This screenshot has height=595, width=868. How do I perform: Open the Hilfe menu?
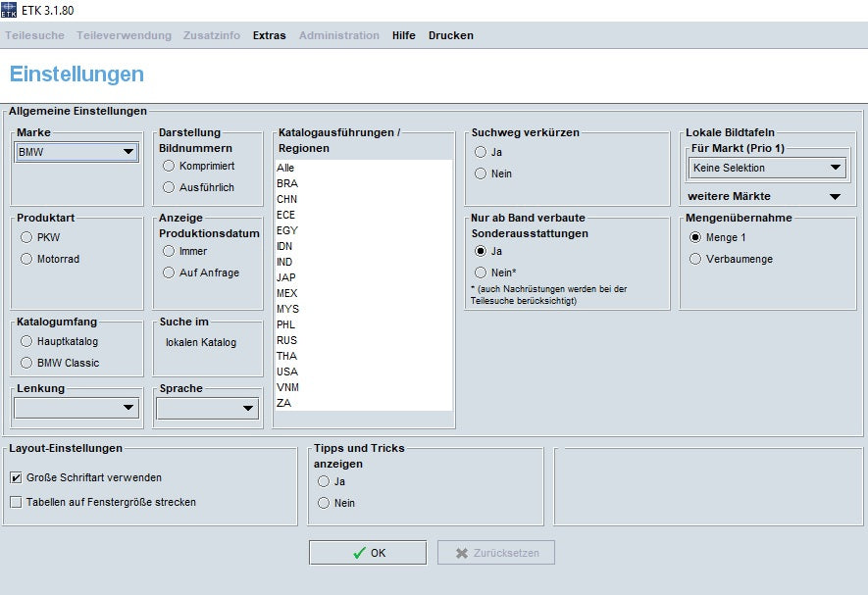pos(403,35)
